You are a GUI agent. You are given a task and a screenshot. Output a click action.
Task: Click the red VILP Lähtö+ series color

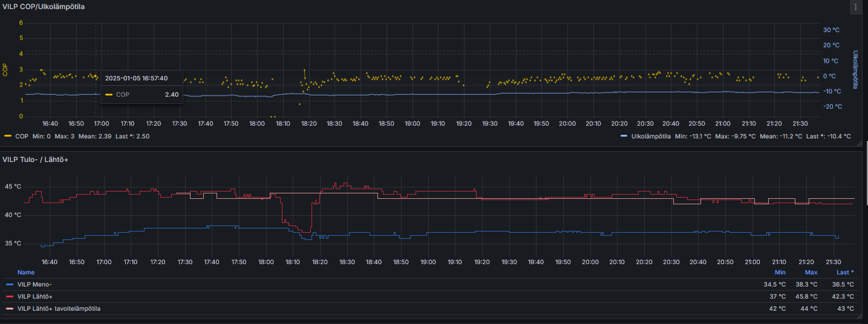[9, 296]
